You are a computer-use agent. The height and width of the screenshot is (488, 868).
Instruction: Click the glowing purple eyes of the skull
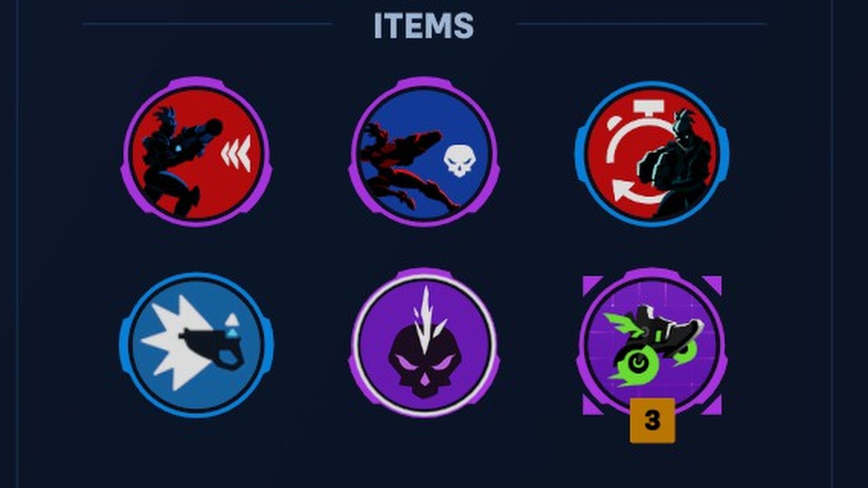424,362
